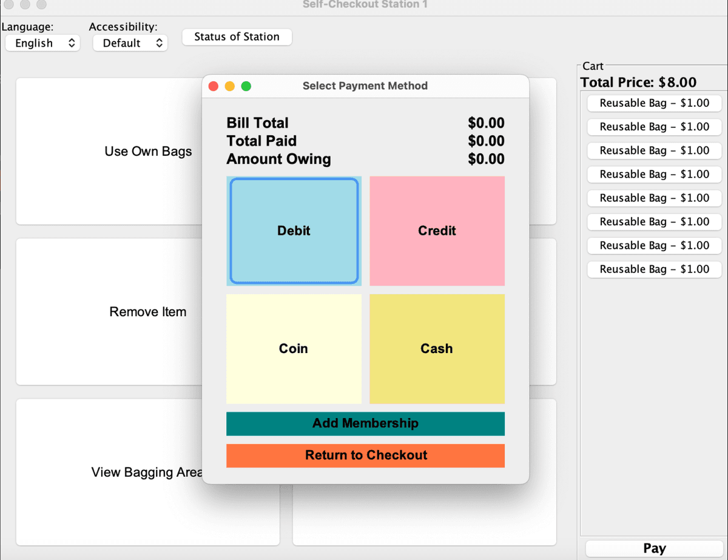Expand the Accessibility dropdown set to Default
728x560 pixels.
(x=130, y=43)
